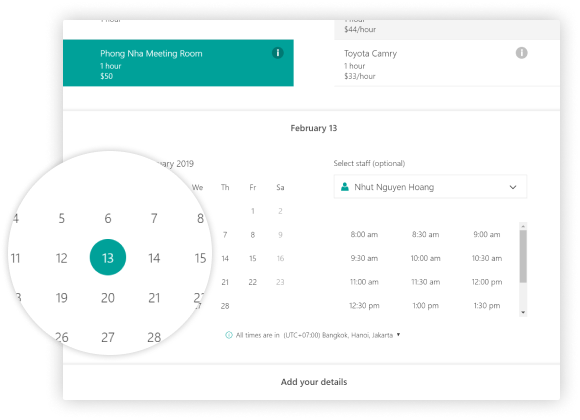580x420 pixels.
Task: Open the Add your details section
Action: tap(314, 382)
